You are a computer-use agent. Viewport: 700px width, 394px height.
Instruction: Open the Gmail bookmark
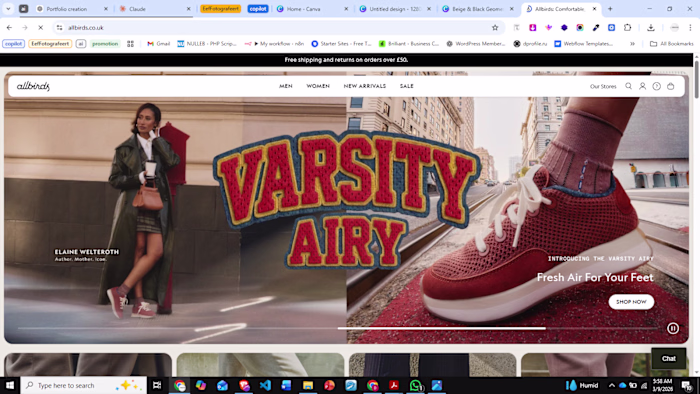click(x=158, y=44)
